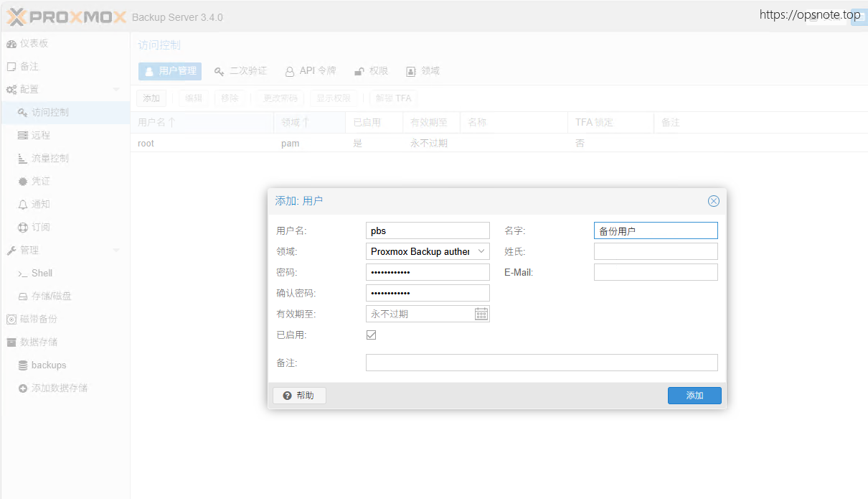Click the 远程 server icon in sidebar
Screen dimensions: 868x499
point(23,136)
